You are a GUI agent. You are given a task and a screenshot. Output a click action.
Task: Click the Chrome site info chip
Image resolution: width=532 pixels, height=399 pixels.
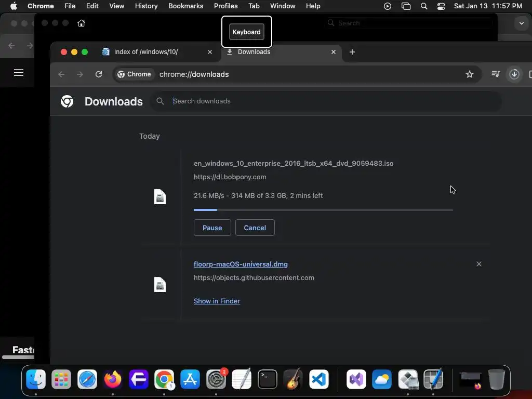(135, 74)
